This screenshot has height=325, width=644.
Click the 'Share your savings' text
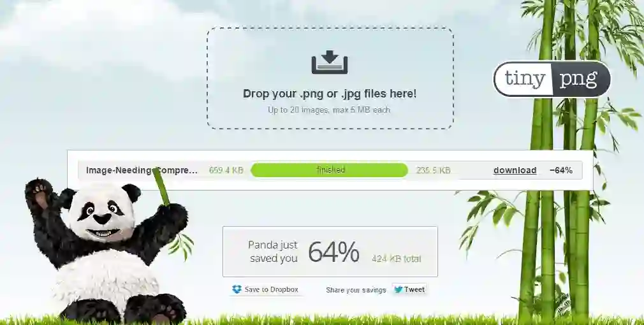point(356,290)
